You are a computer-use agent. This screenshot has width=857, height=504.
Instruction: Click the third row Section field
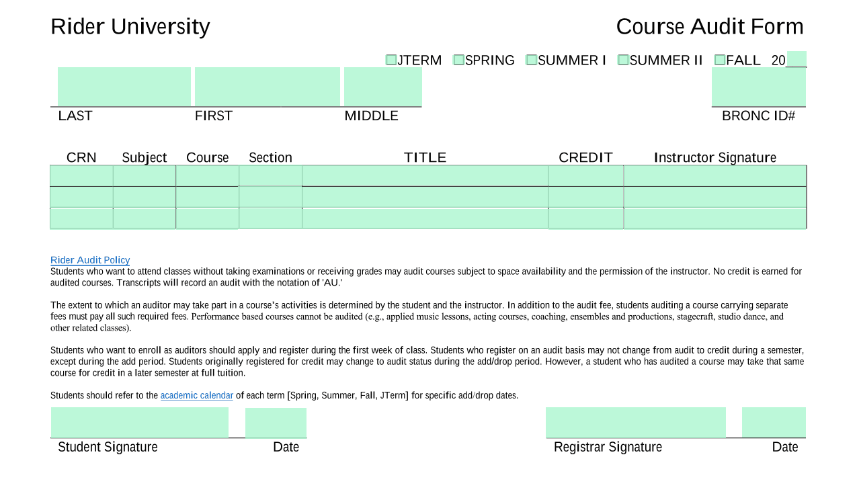click(271, 218)
